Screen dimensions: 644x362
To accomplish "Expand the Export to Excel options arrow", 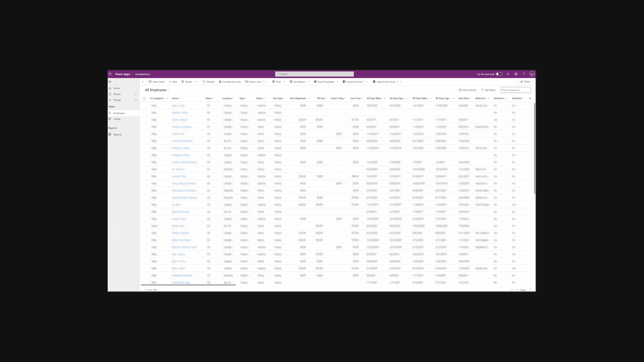I will 367,82.
